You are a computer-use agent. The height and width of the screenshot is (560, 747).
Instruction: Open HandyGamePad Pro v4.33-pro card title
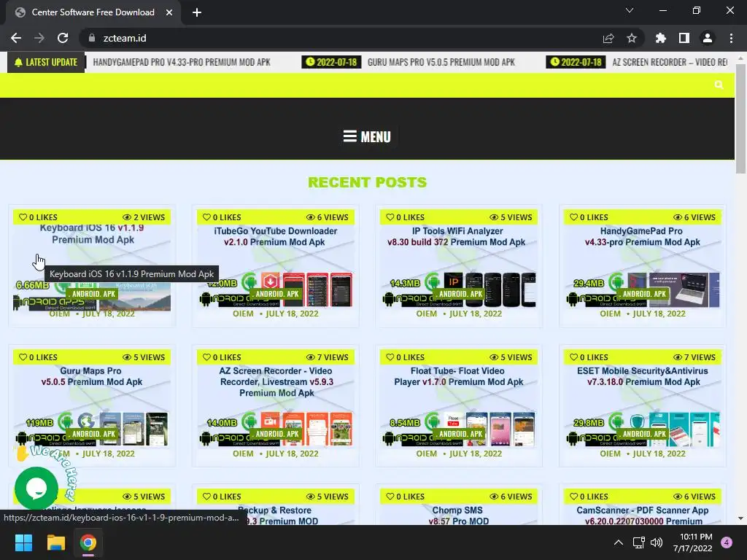point(642,237)
